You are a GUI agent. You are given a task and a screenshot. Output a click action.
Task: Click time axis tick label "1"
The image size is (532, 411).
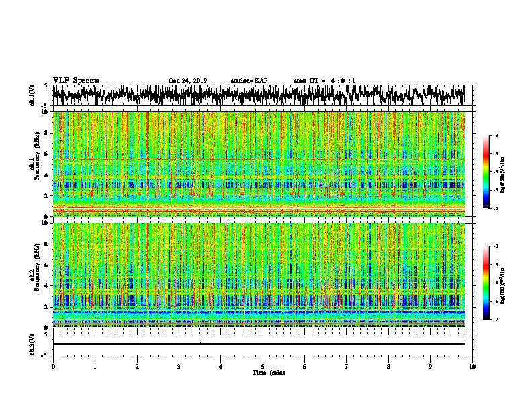[x=95, y=367]
